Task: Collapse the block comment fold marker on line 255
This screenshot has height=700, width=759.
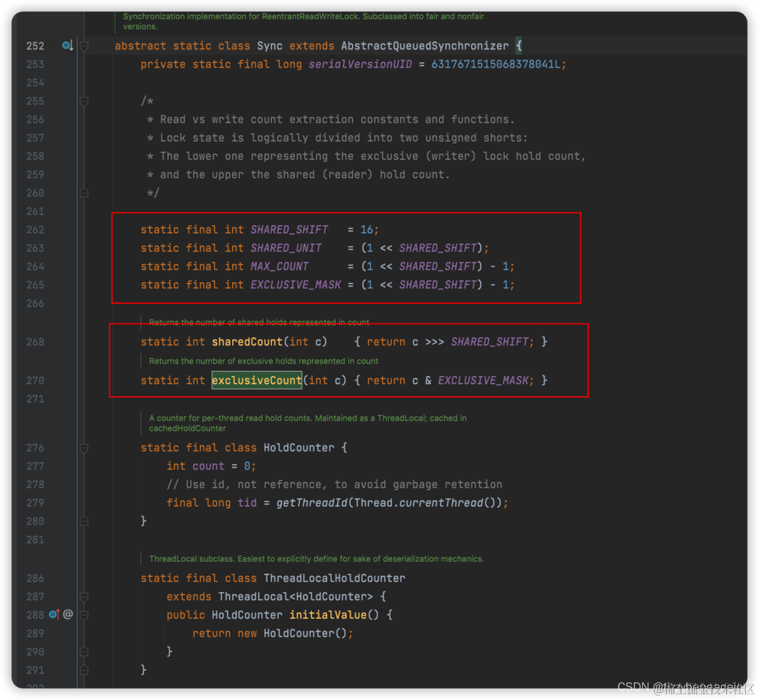Action: coord(84,101)
